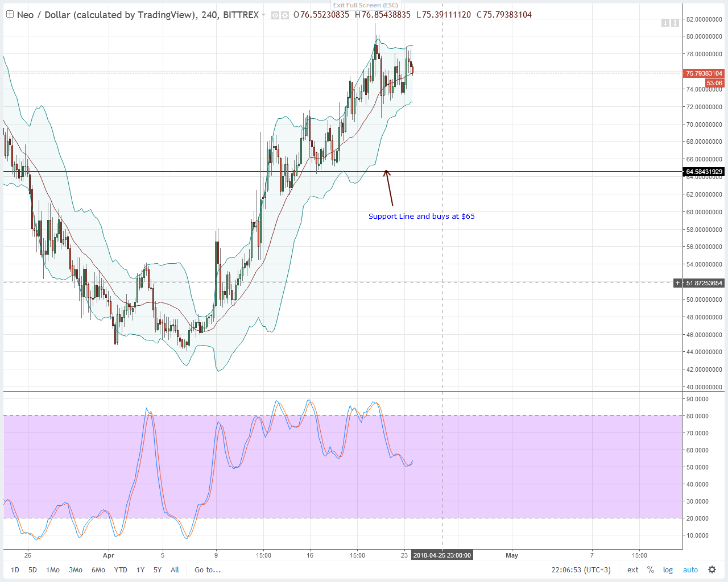The width and height of the screenshot is (728, 582).
Task: Switch to YTD time range
Action: pyautogui.click(x=121, y=569)
